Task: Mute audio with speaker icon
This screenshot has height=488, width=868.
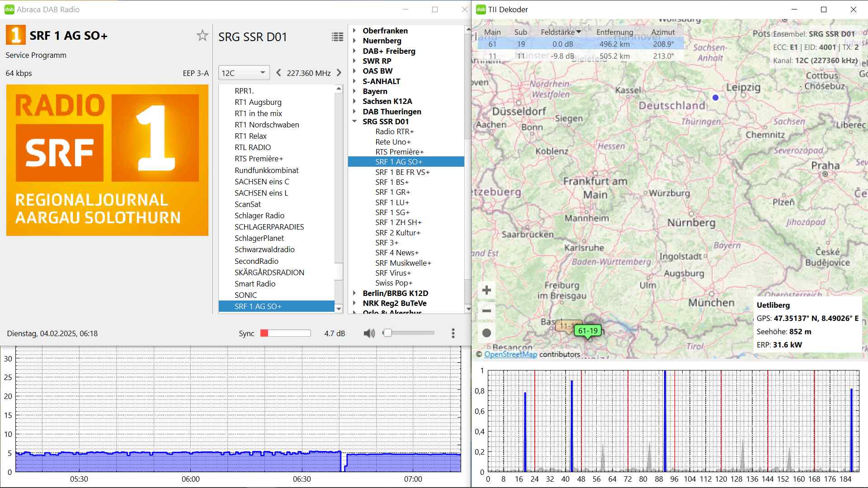Action: point(369,333)
